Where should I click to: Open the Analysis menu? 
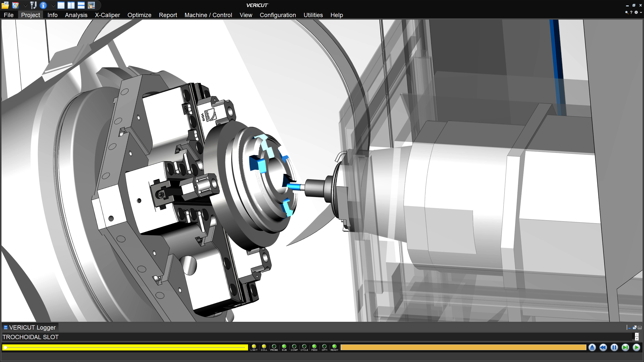(x=76, y=15)
